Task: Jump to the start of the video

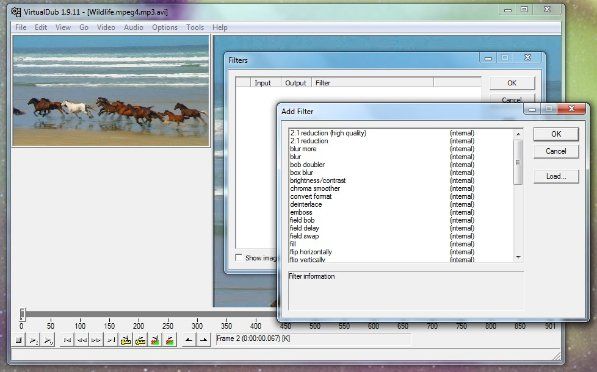Action: pyautogui.click(x=67, y=340)
